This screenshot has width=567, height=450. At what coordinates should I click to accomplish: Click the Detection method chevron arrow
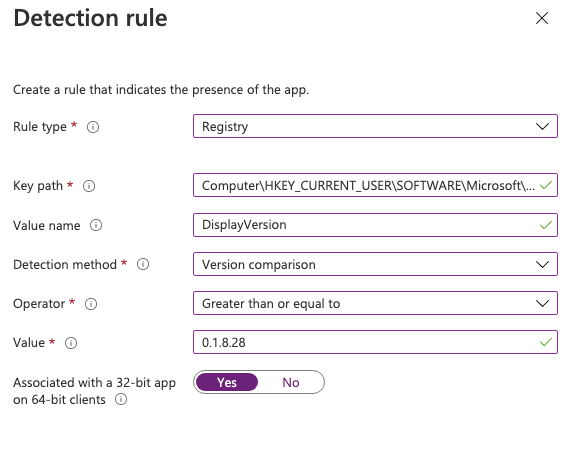tap(542, 264)
